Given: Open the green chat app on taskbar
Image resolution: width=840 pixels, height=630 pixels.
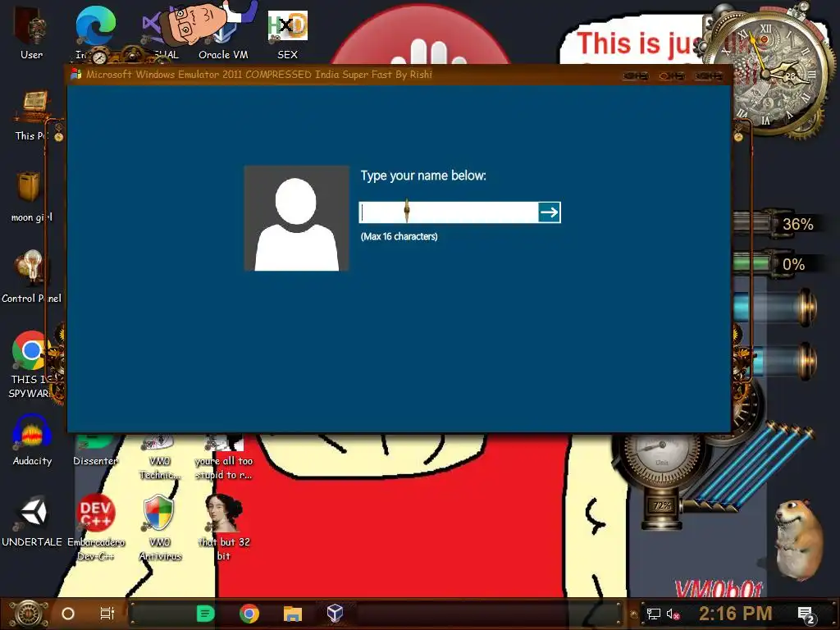Looking at the screenshot, I should 205,614.
